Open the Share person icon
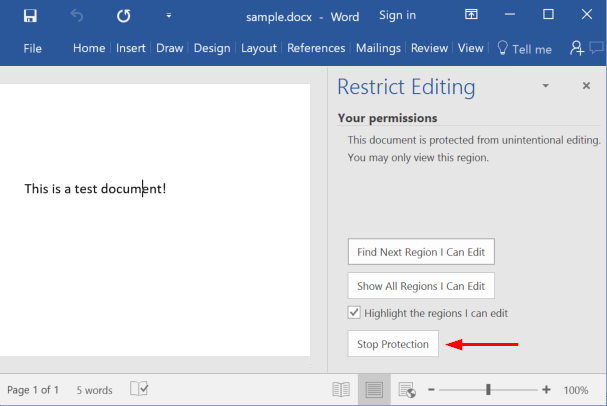The width and height of the screenshot is (607, 406). click(577, 48)
